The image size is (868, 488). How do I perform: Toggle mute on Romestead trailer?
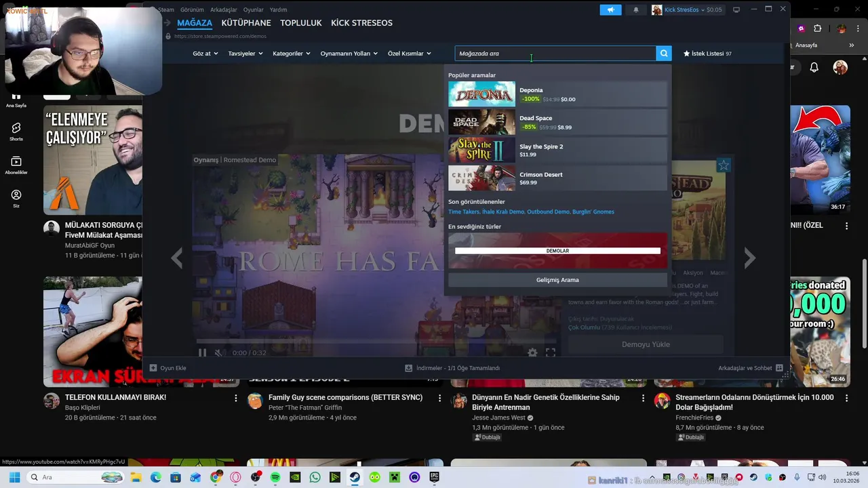point(218,352)
